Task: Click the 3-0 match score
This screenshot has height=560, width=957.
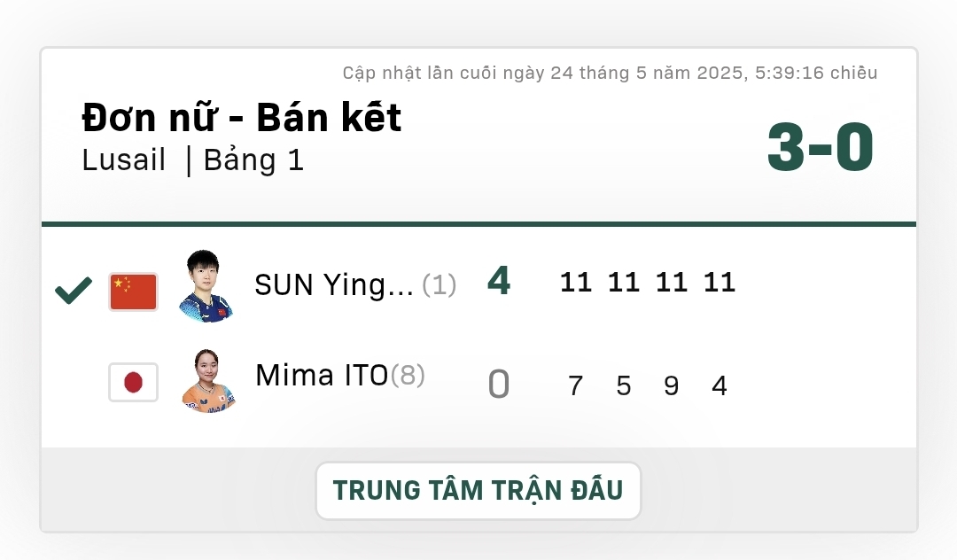Action: pos(821,147)
